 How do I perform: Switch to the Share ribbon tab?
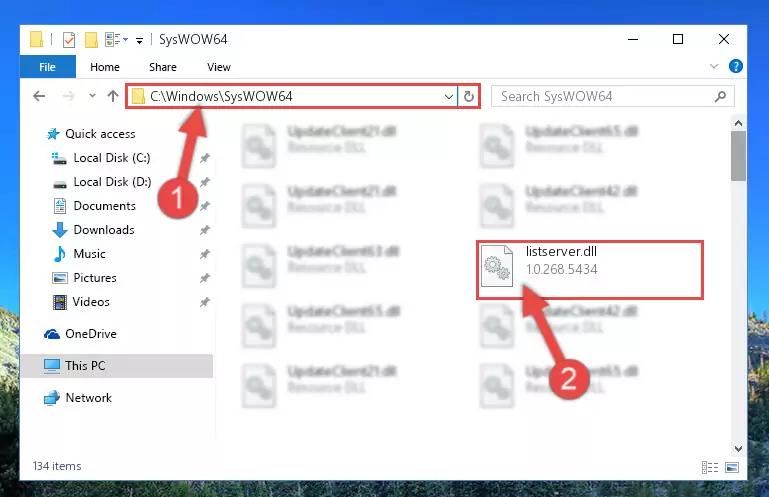pyautogui.click(x=163, y=67)
